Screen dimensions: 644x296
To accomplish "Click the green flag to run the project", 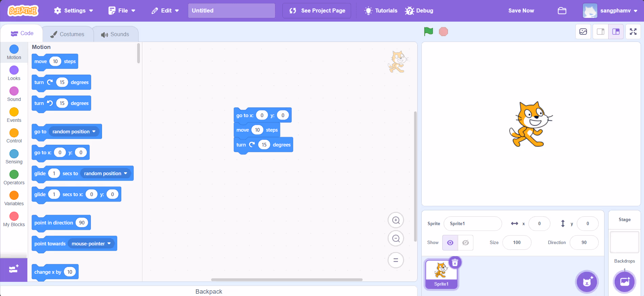I will 428,31.
